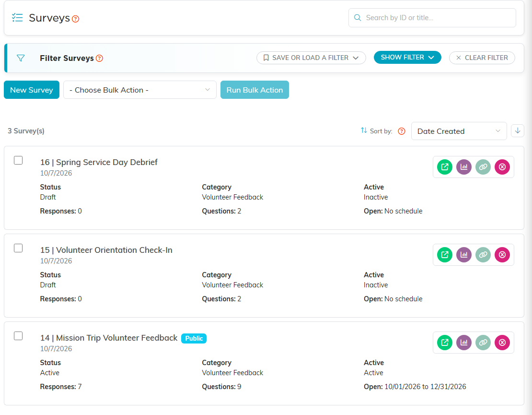Viewport: 532px width, 415px height.
Task: Click New Survey button
Action: (32, 90)
